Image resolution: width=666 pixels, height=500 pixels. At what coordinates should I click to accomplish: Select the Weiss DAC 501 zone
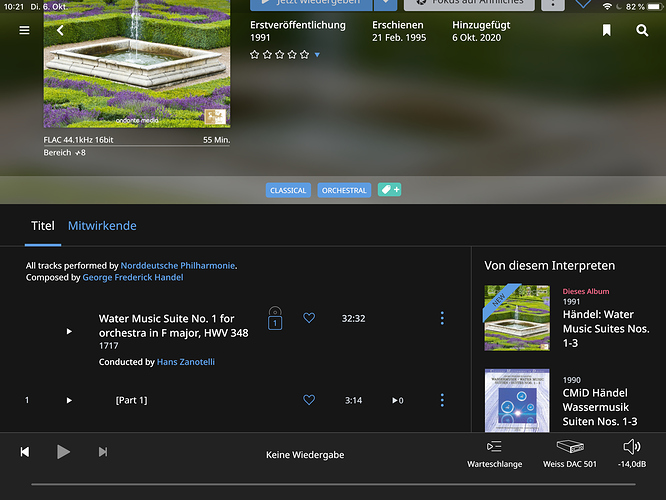pos(570,455)
